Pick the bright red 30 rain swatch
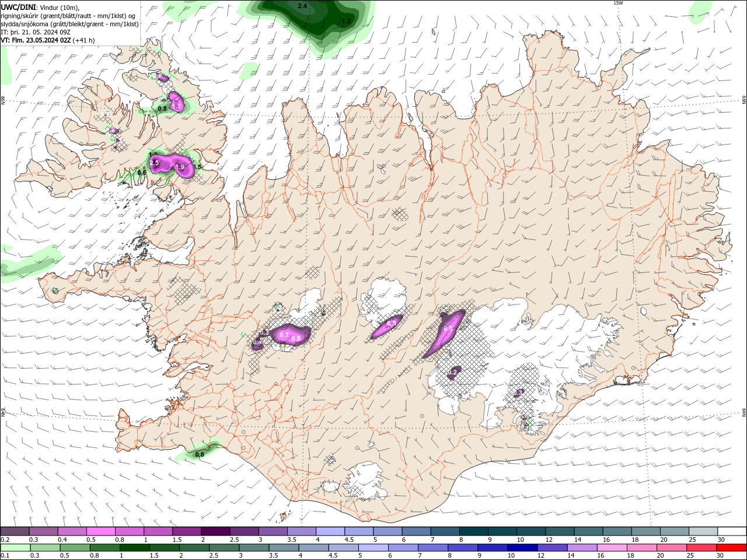The height and width of the screenshot is (560, 747). 731,548
